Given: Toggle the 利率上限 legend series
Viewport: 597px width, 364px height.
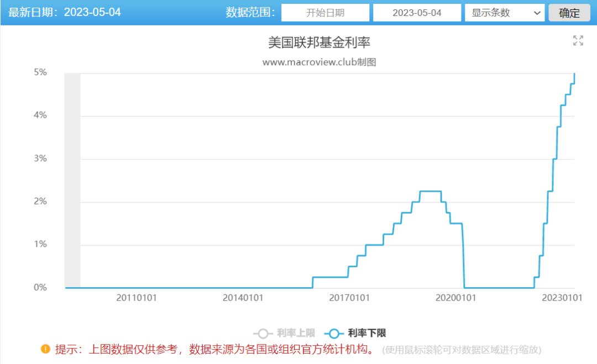Looking at the screenshot, I should tap(285, 333).
